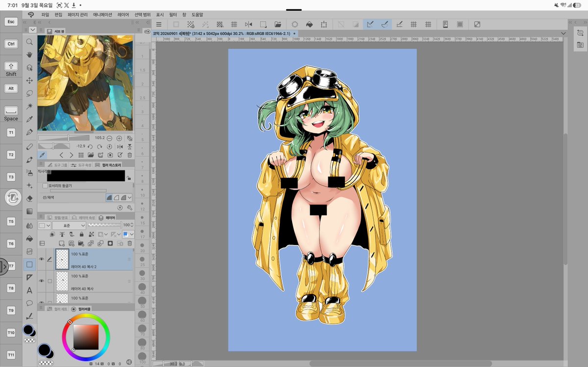588x367 pixels.
Task: Select the Auto select magic wand tool
Action: click(29, 106)
